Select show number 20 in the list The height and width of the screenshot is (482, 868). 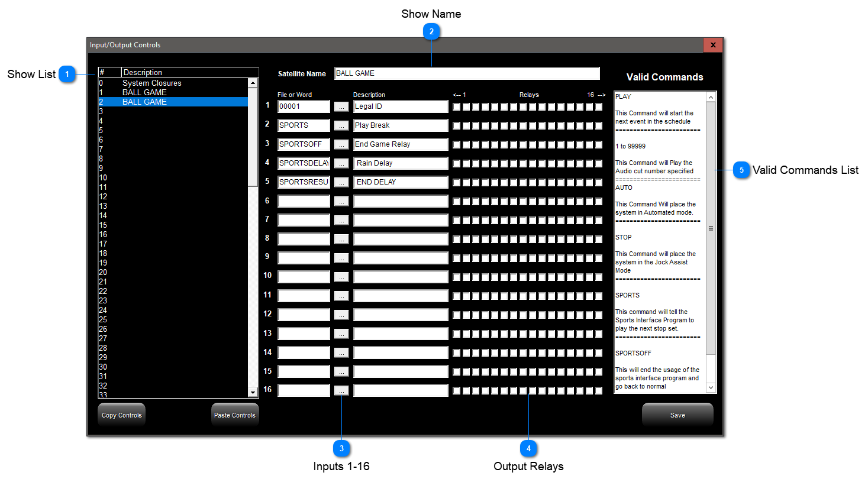click(173, 272)
